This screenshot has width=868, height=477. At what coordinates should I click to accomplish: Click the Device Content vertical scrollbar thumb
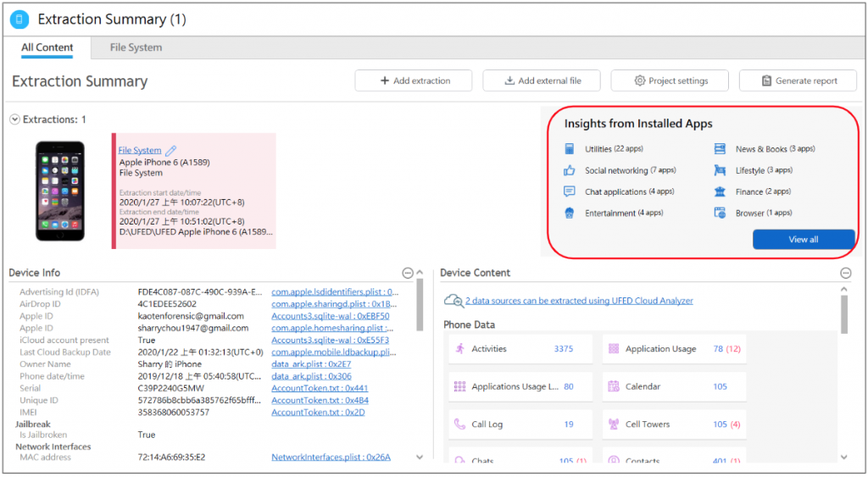[x=843, y=314]
